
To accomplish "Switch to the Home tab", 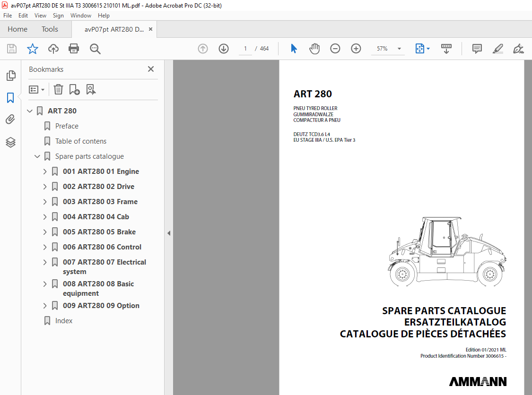I will point(17,29).
